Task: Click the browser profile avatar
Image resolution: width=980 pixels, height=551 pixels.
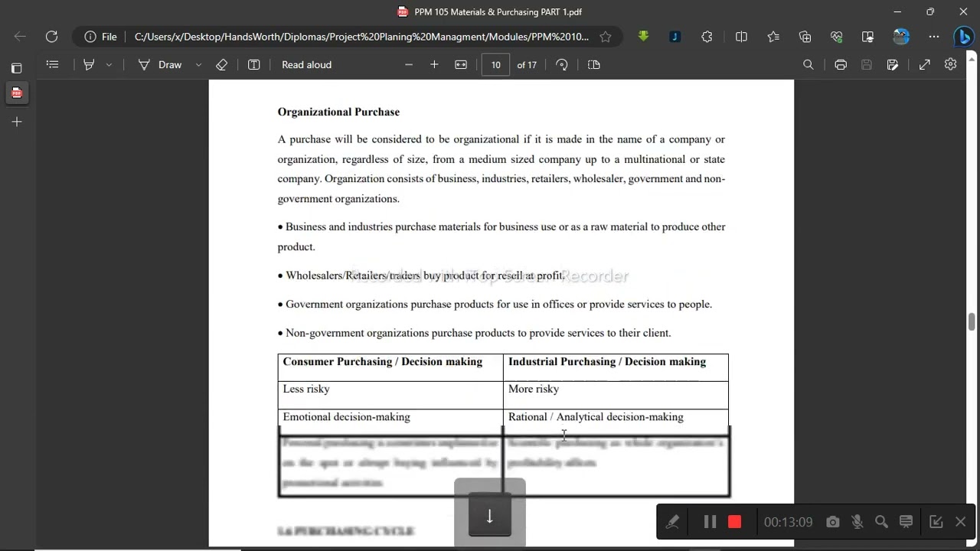Action: pyautogui.click(x=901, y=36)
